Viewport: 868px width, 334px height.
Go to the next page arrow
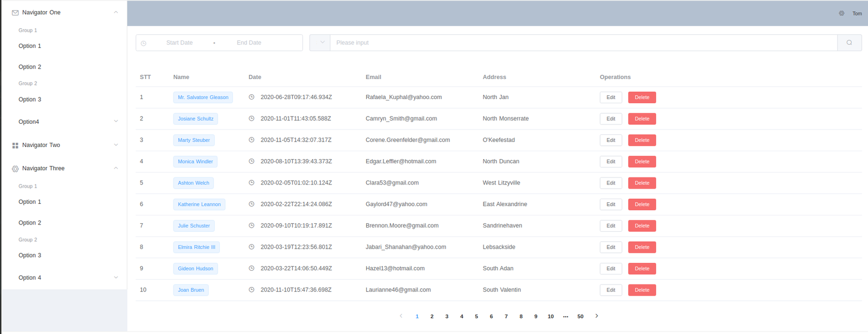click(x=597, y=316)
